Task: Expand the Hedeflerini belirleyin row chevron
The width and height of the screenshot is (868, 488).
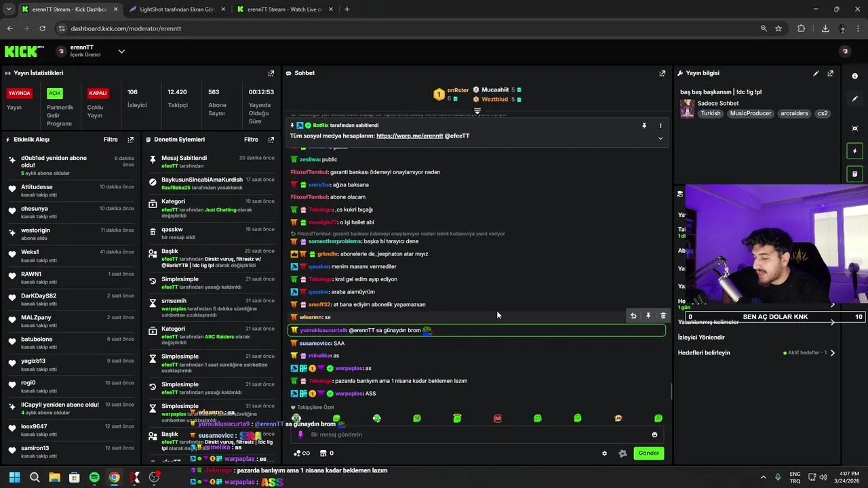Action: (833, 353)
